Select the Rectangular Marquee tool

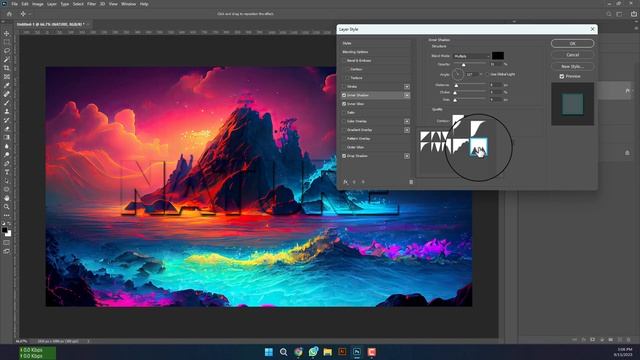pos(7,42)
